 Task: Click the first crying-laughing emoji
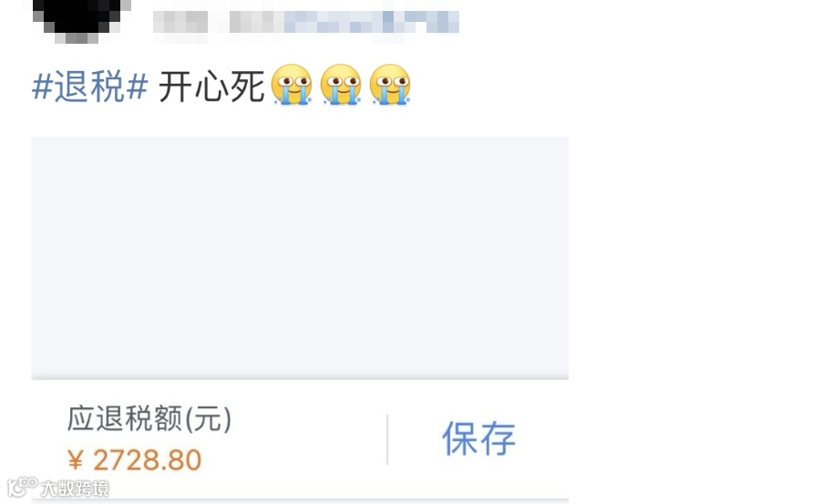tap(292, 85)
